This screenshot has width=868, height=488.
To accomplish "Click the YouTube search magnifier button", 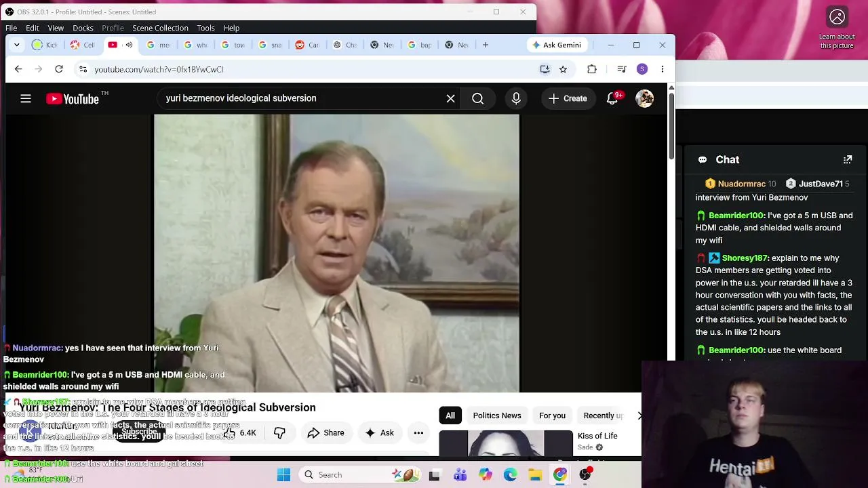I will [478, 99].
